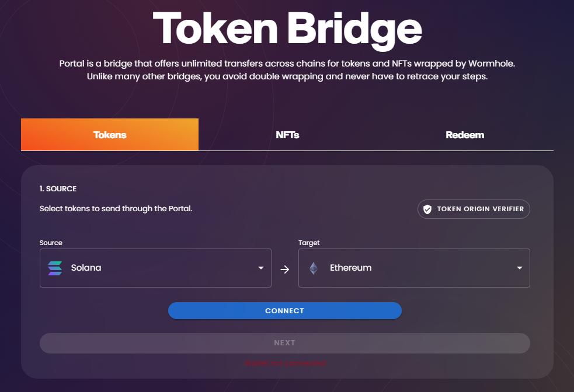Open the Source chain dropdown showing Solana

tap(155, 268)
